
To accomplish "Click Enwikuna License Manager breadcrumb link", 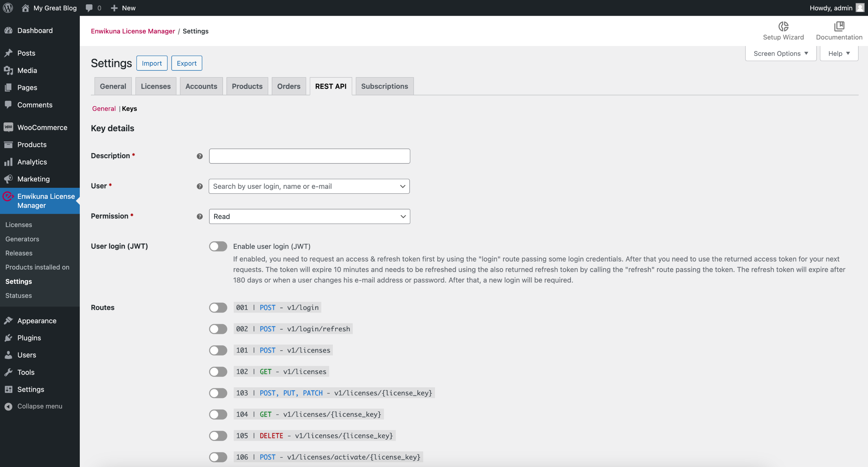I will (x=133, y=31).
